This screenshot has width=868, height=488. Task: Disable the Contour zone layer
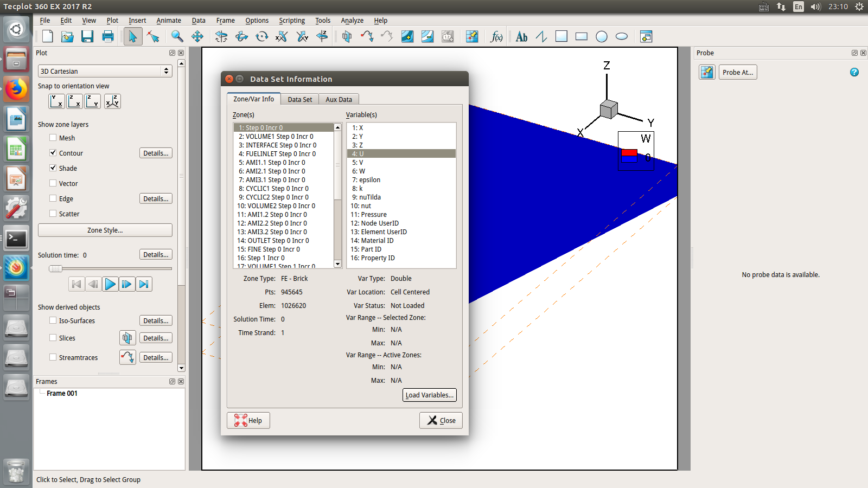[x=53, y=153]
